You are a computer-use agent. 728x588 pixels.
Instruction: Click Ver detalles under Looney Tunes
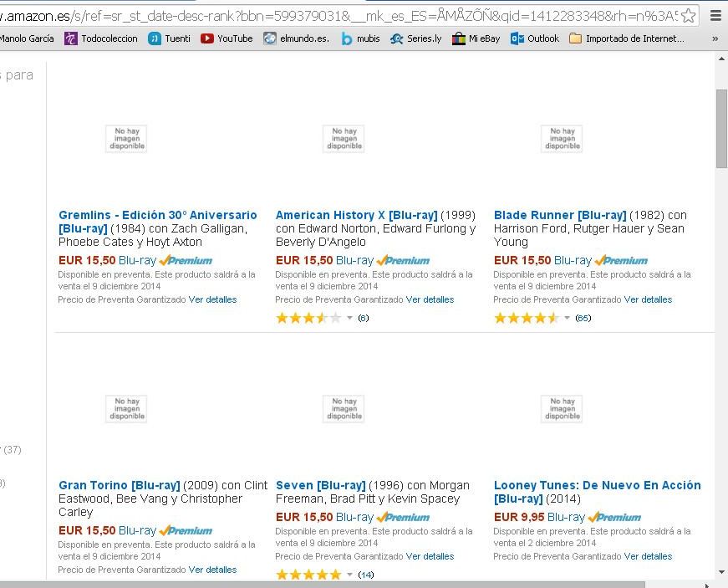pos(648,556)
